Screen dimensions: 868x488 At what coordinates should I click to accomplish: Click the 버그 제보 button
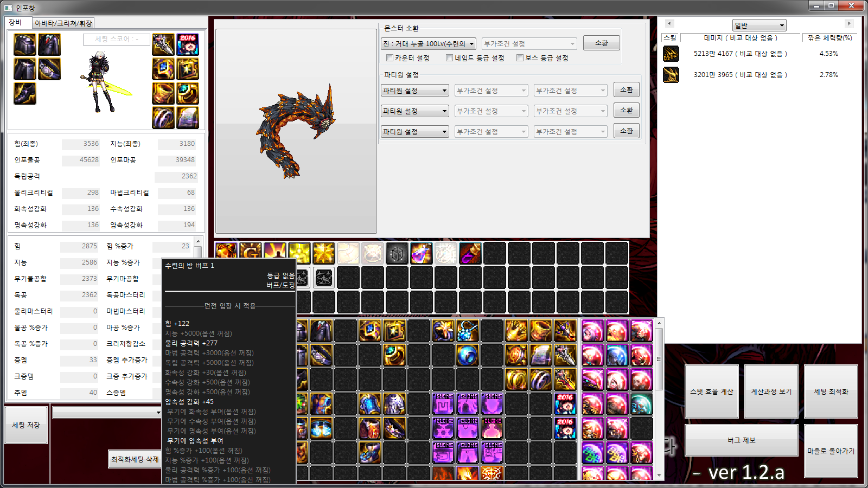point(742,440)
